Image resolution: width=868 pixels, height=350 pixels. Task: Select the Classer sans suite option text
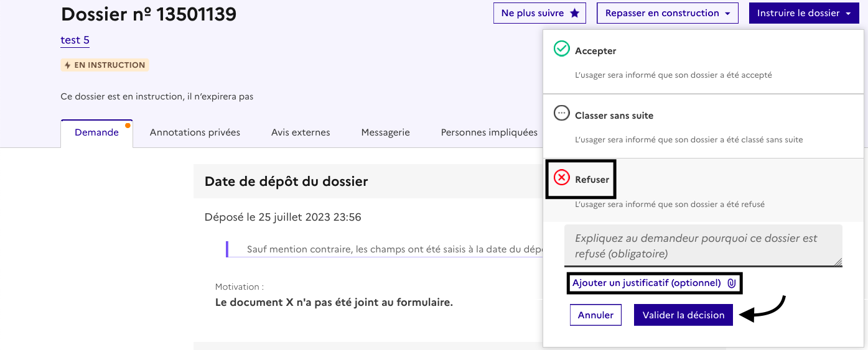pos(614,116)
